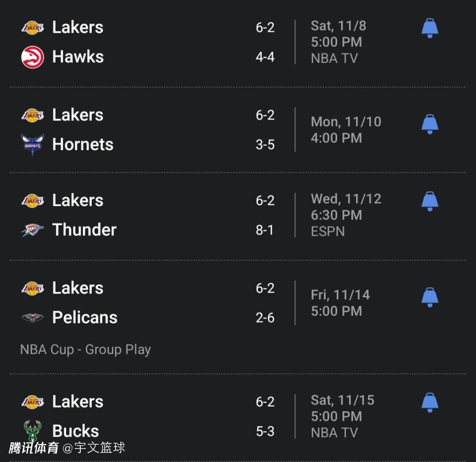This screenshot has width=476, height=462.
Task: Click the Oklahoma City Thunder logo
Action: point(33,230)
